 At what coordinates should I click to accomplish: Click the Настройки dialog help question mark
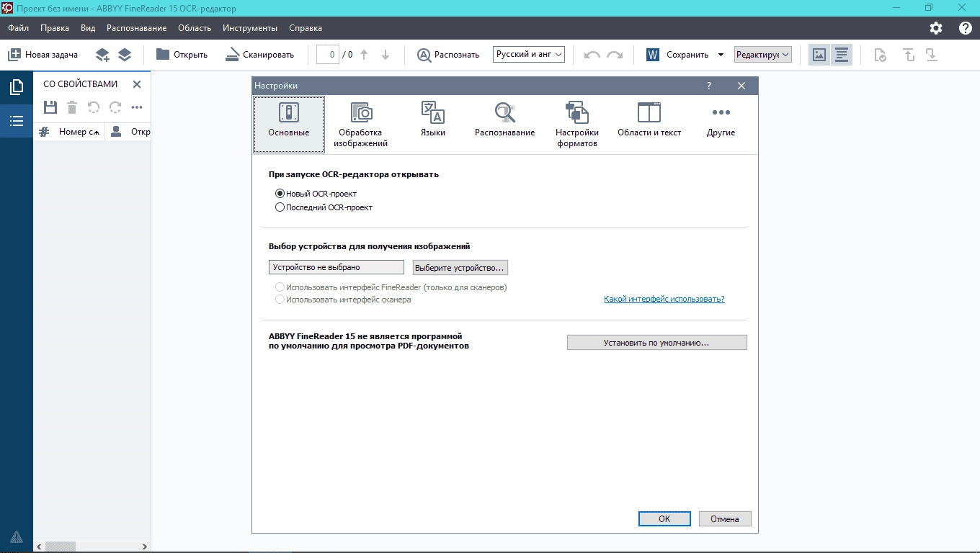coord(709,86)
